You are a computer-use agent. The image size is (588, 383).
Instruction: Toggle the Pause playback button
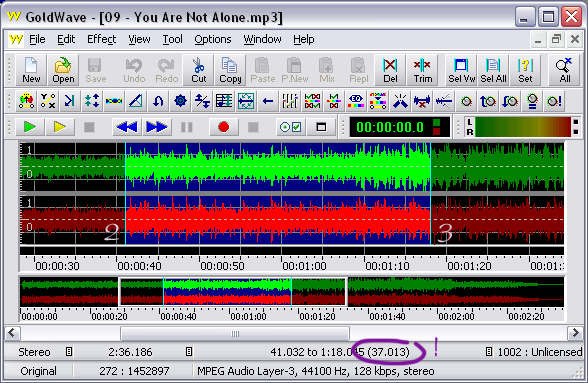[187, 127]
